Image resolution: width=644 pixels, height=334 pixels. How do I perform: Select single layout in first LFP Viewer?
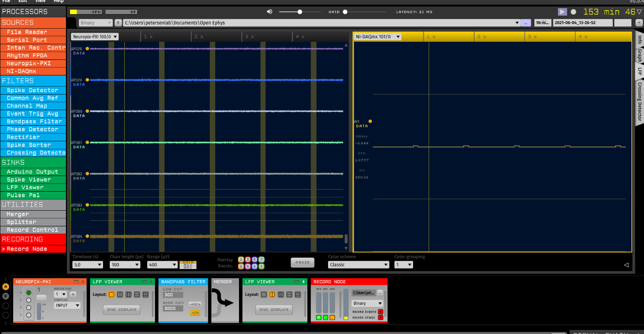click(112, 294)
